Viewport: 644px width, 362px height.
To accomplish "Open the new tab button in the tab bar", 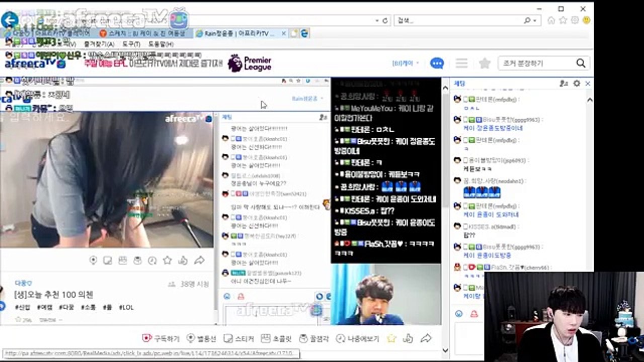I will 293,34.
